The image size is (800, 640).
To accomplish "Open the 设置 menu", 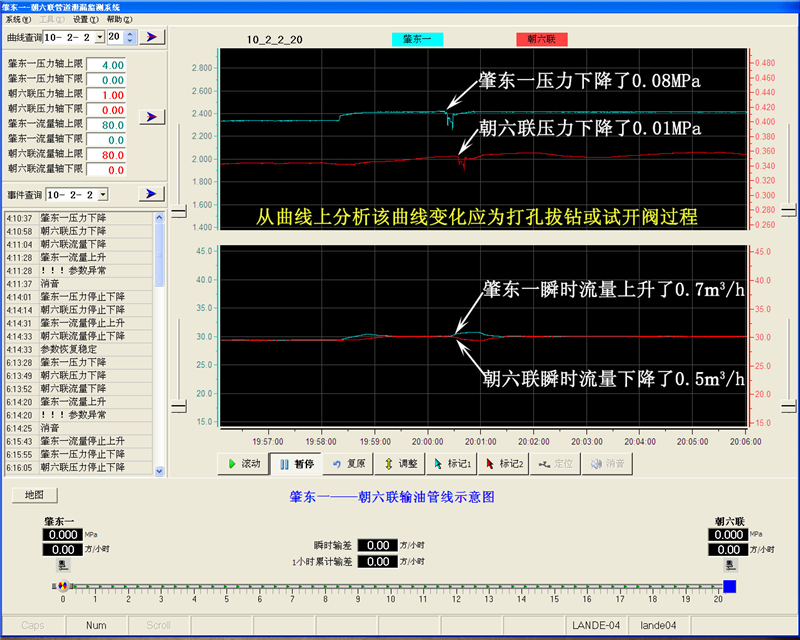I will tap(86, 19).
